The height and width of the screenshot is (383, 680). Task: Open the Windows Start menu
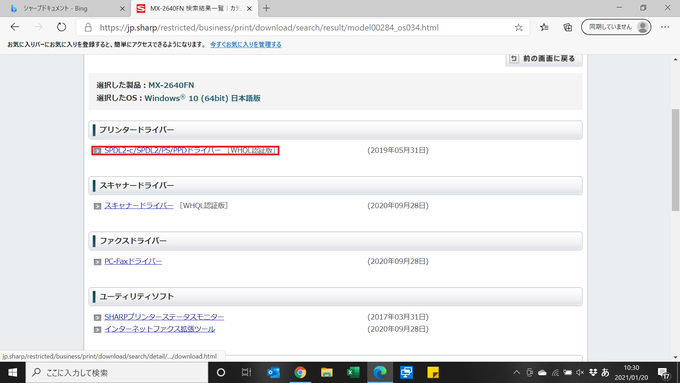(x=13, y=373)
